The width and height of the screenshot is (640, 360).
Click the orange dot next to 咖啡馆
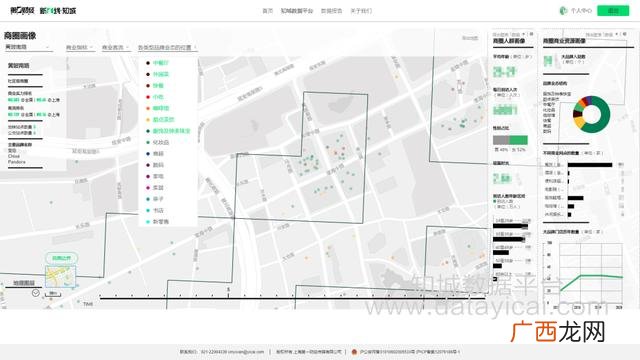148,108
